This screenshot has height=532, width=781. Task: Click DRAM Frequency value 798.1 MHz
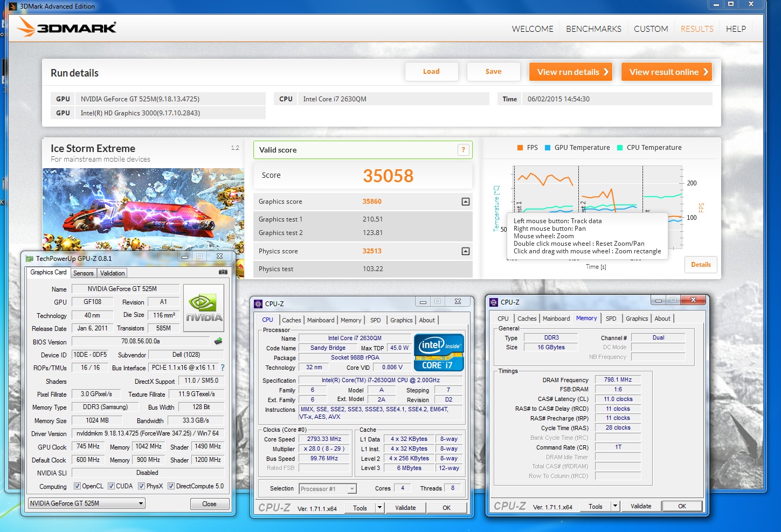coord(618,379)
